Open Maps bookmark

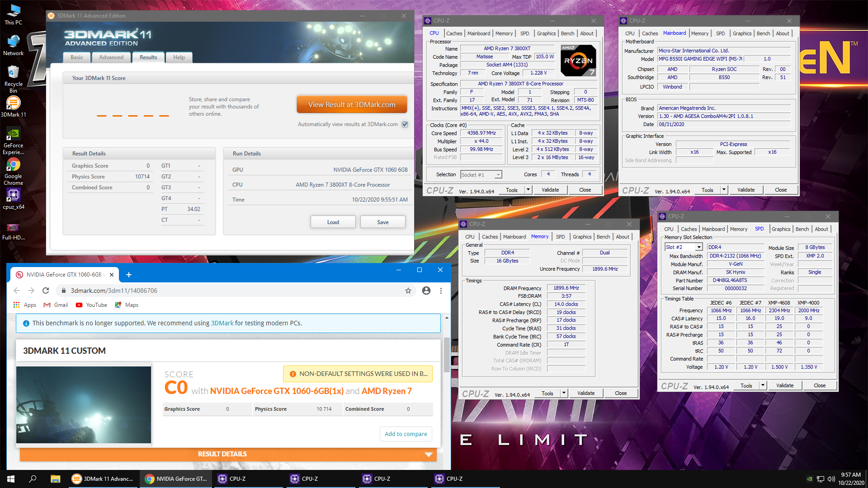click(x=127, y=305)
